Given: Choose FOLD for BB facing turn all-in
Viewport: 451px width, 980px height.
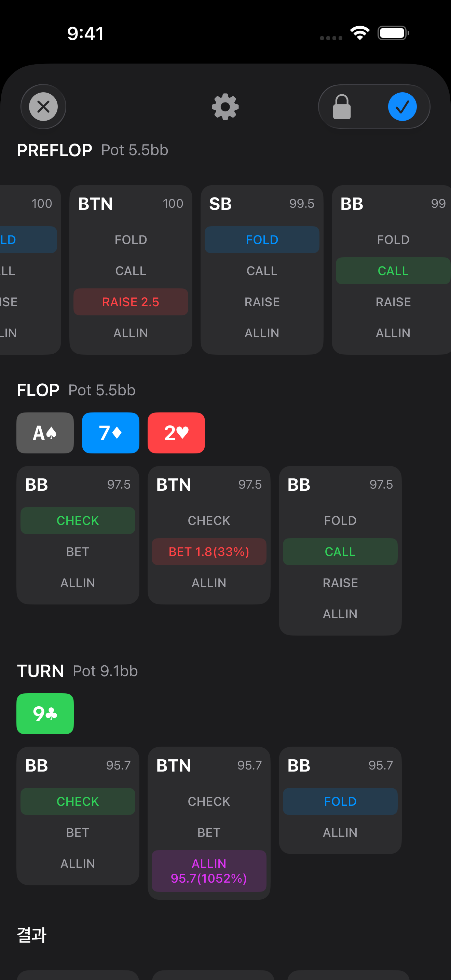Looking at the screenshot, I should pos(340,801).
